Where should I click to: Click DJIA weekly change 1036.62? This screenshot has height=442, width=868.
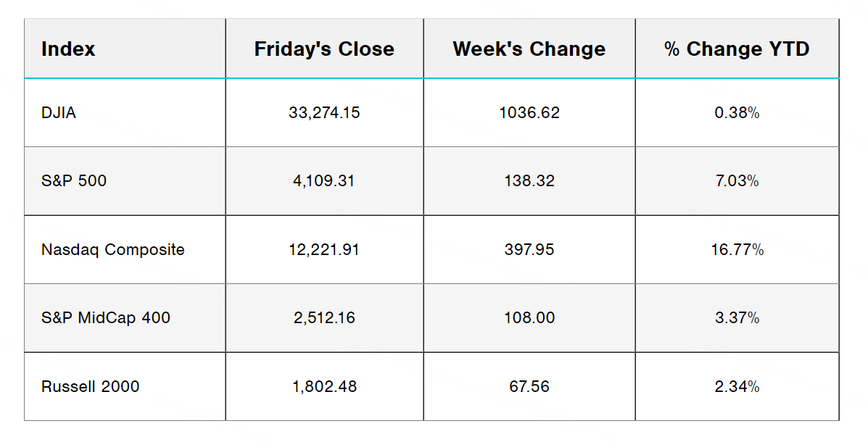pos(529,113)
